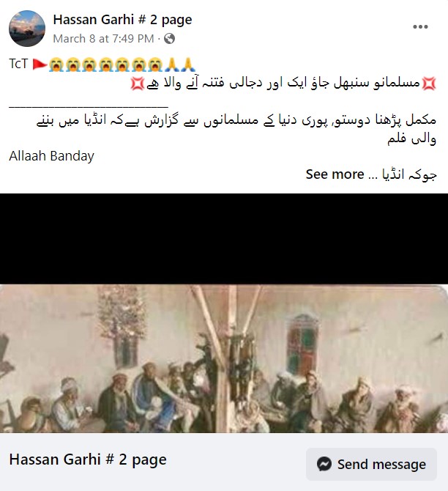Open the three-dot post options menu
The width and height of the screenshot is (448, 491).
tap(420, 27)
